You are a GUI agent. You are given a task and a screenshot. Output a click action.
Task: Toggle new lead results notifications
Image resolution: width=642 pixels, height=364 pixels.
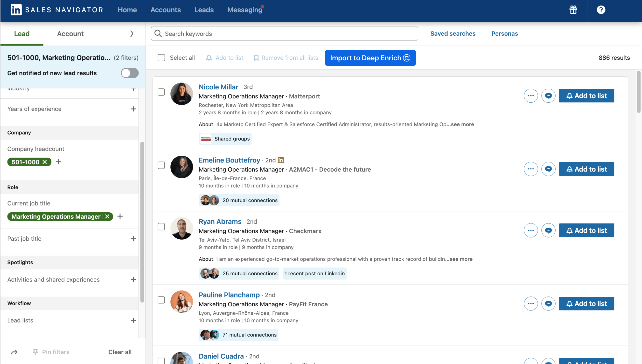(x=130, y=73)
